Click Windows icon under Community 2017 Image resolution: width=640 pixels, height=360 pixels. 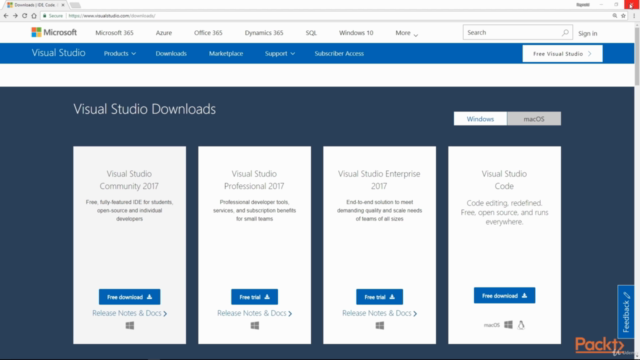130,325
